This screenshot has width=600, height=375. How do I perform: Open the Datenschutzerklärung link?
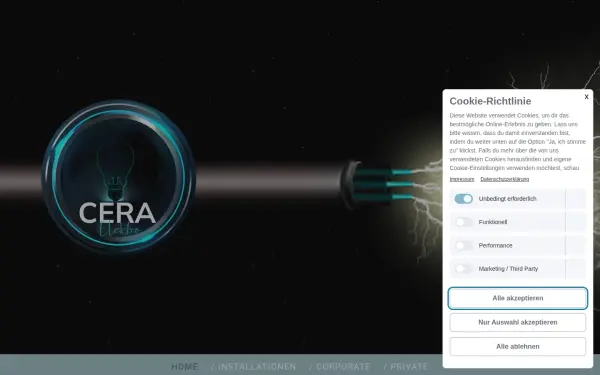tap(505, 179)
